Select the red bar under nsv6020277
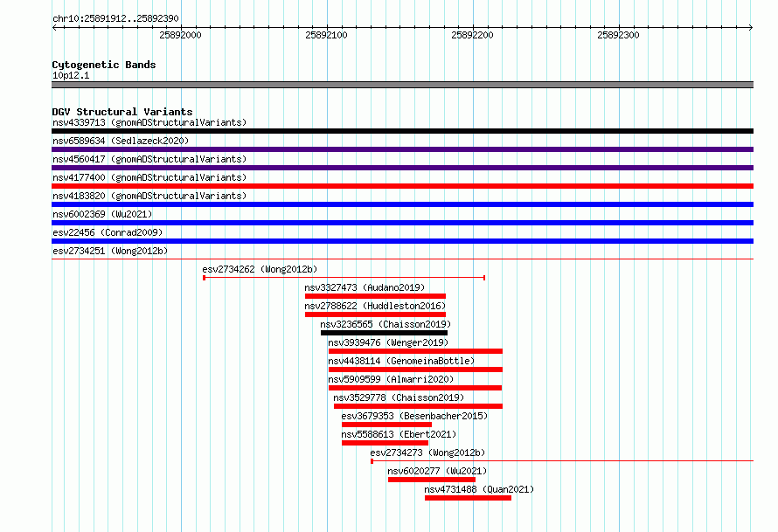The width and height of the screenshot is (778, 532). (432, 480)
